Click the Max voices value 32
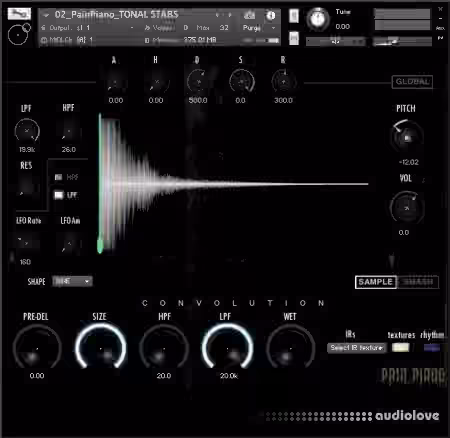Image resolution: width=450 pixels, height=438 pixels. (x=224, y=28)
